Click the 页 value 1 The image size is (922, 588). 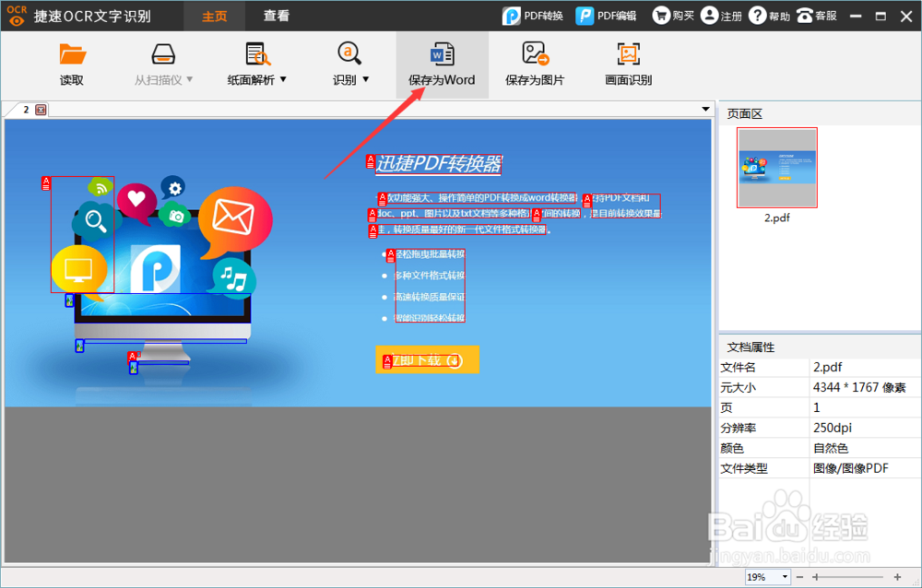pos(816,408)
